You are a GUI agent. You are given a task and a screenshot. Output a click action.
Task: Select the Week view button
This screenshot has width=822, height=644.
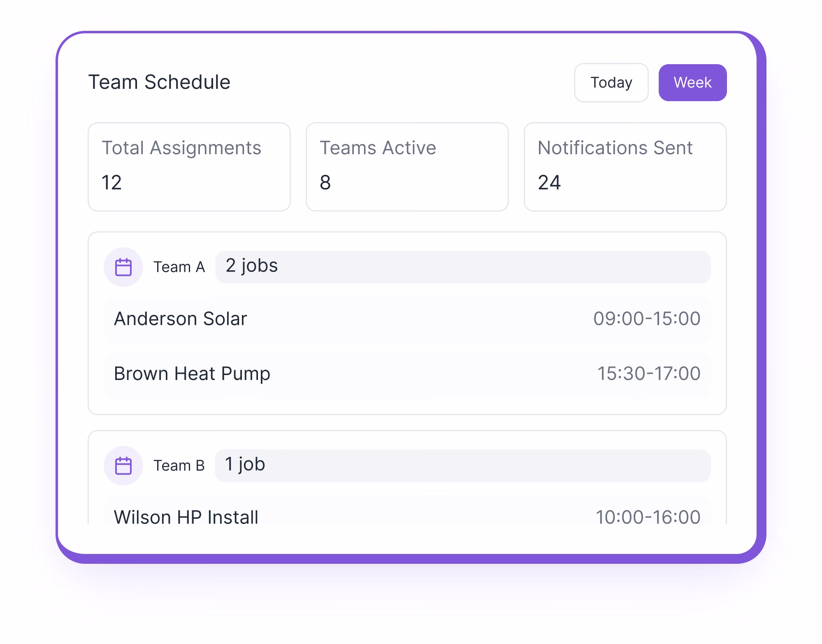coord(692,82)
